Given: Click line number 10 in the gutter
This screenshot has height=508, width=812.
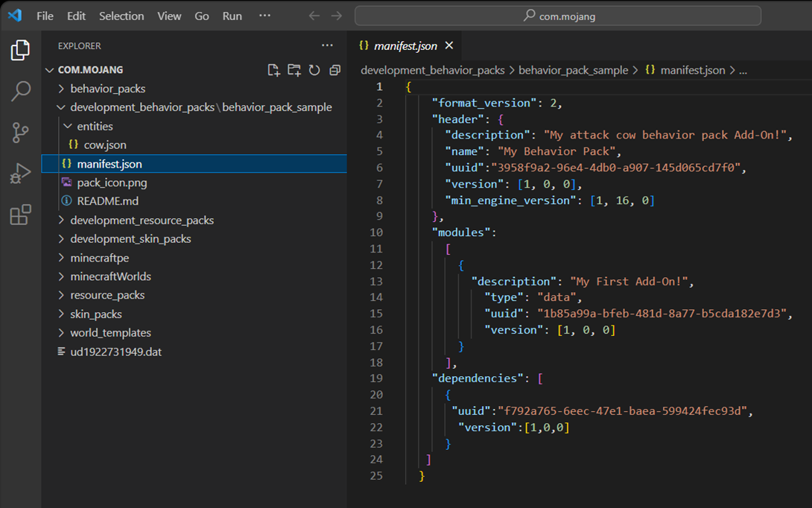Looking at the screenshot, I should point(376,232).
